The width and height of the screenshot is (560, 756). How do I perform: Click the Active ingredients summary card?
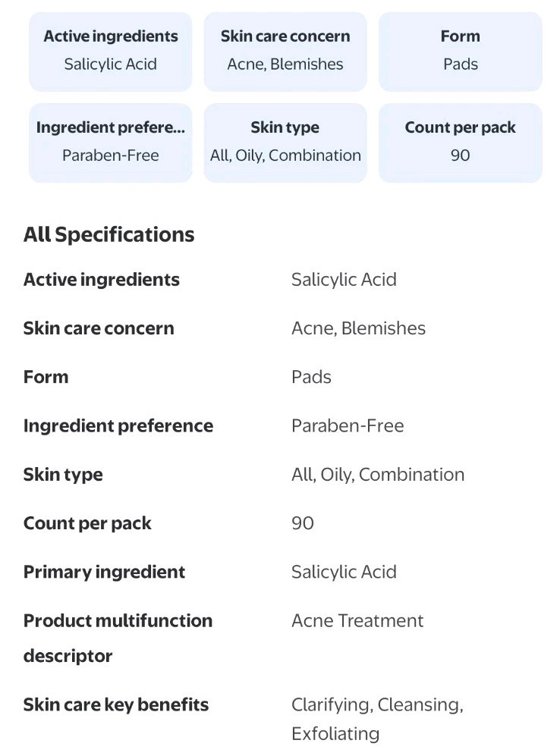click(111, 51)
